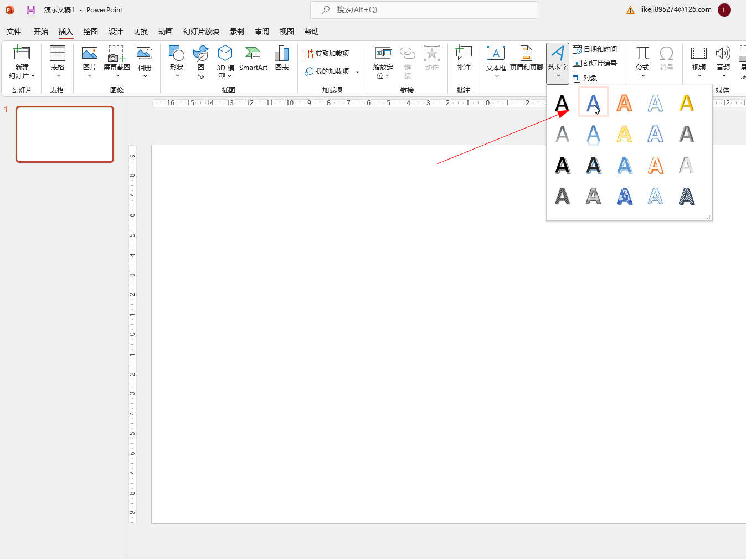746x560 pixels.
Task: Click the Save icon in title bar
Action: [x=31, y=10]
